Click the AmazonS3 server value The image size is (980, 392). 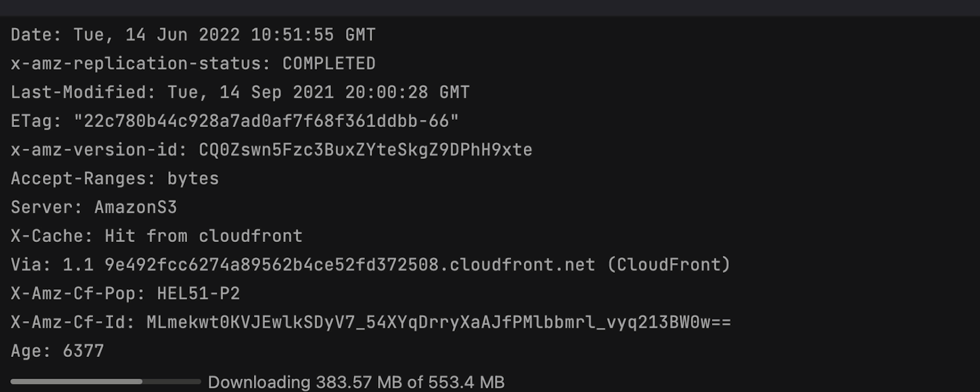136,207
